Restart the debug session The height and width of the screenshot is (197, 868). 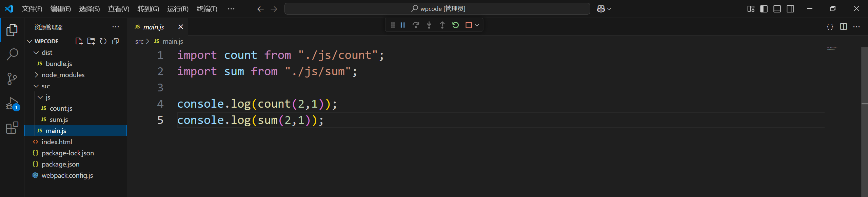pos(455,25)
